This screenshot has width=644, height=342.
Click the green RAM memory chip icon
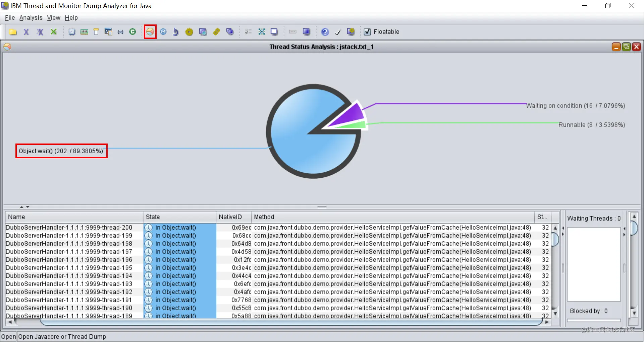84,32
